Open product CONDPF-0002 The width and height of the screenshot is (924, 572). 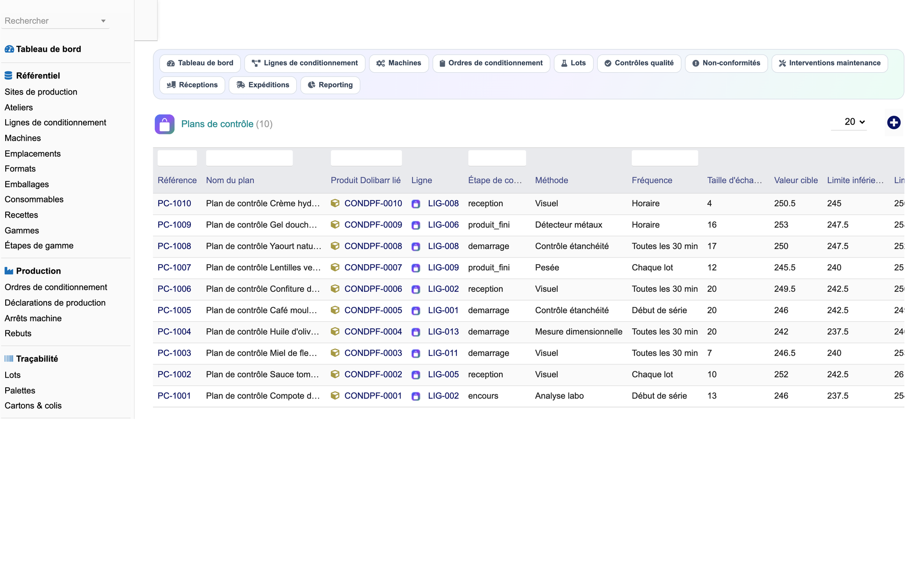pos(373,374)
